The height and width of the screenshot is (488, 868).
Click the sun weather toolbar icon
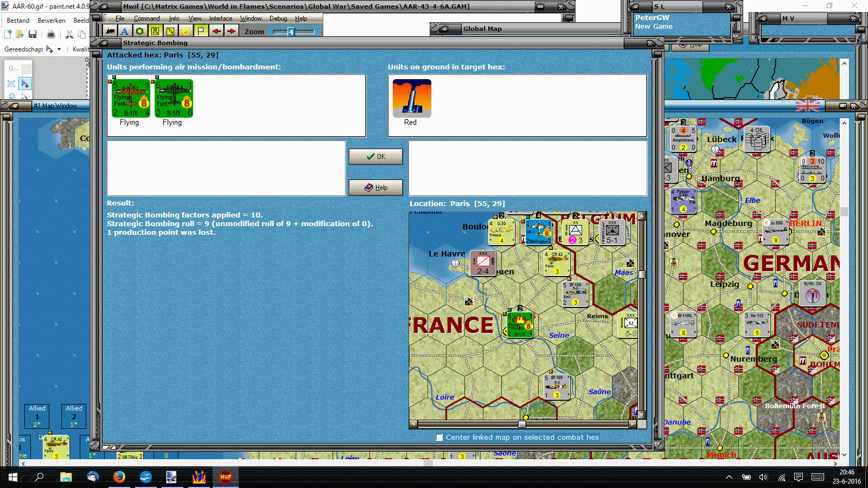(186, 31)
